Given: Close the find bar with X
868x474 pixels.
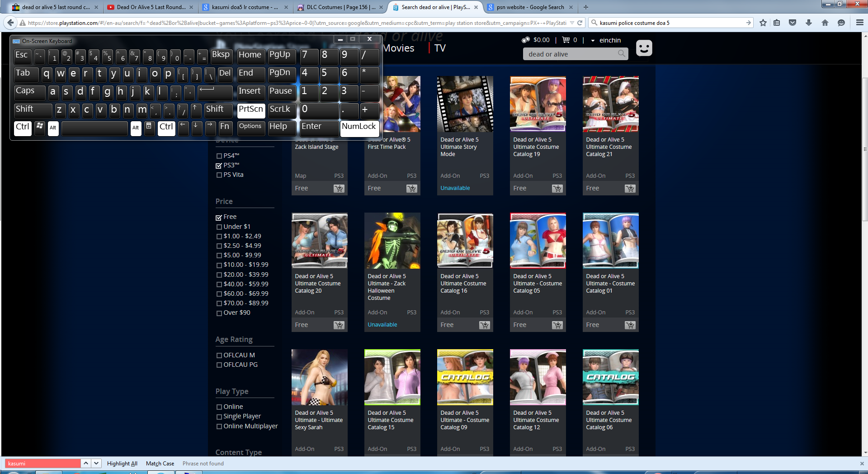Looking at the screenshot, I should click(x=861, y=464).
